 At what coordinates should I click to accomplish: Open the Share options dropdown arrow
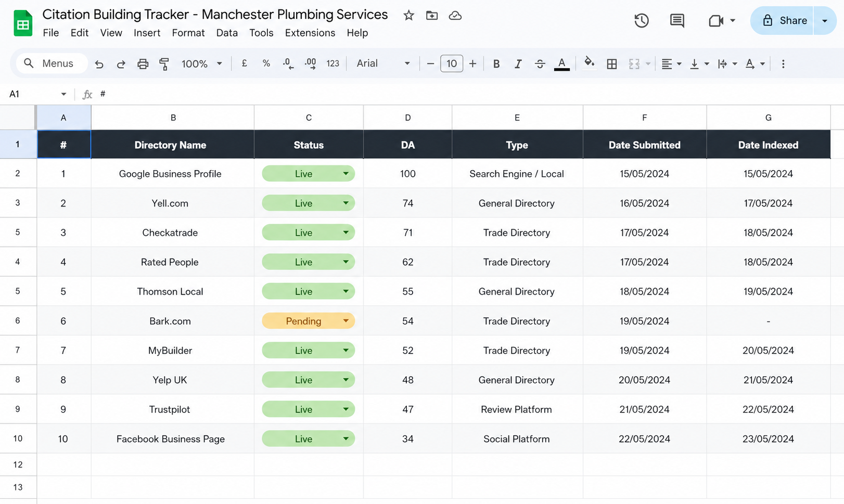(825, 21)
